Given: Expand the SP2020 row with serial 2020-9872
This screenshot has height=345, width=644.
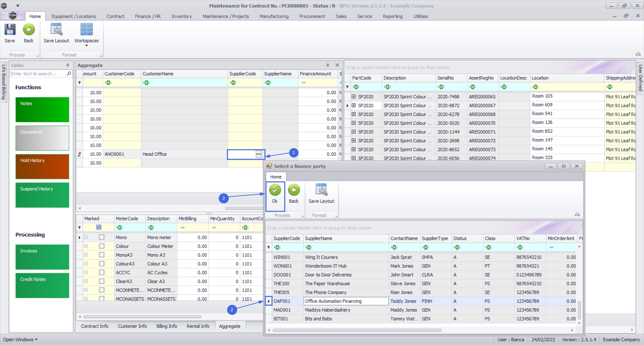Looking at the screenshot, I should click(x=354, y=105).
